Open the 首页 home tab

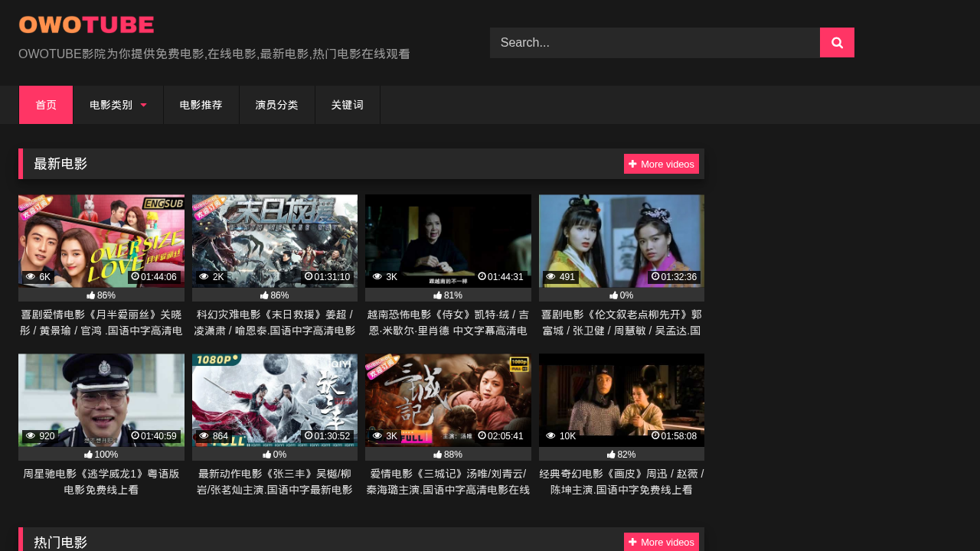click(x=46, y=105)
